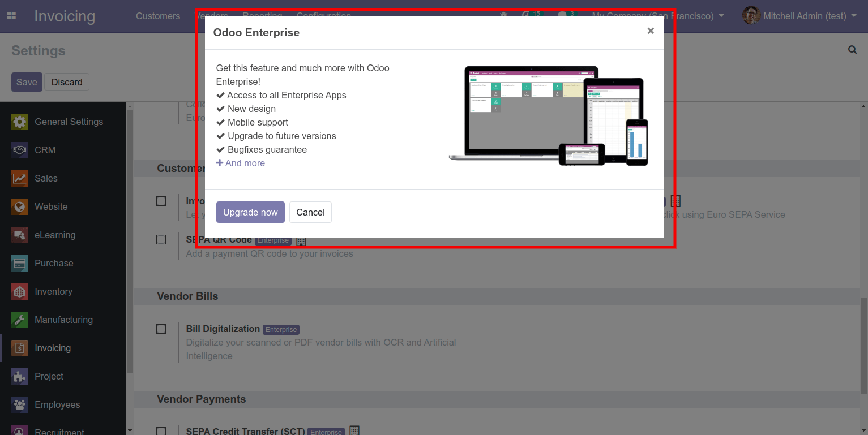Toggle the checkbox above SEPA QR Code

tap(161, 201)
